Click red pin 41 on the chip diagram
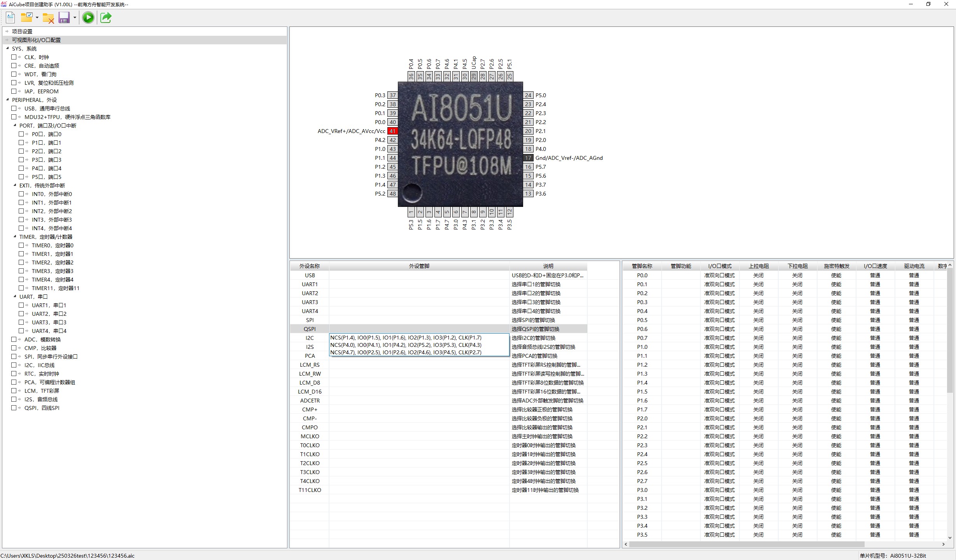This screenshot has width=956, height=560. tap(392, 131)
